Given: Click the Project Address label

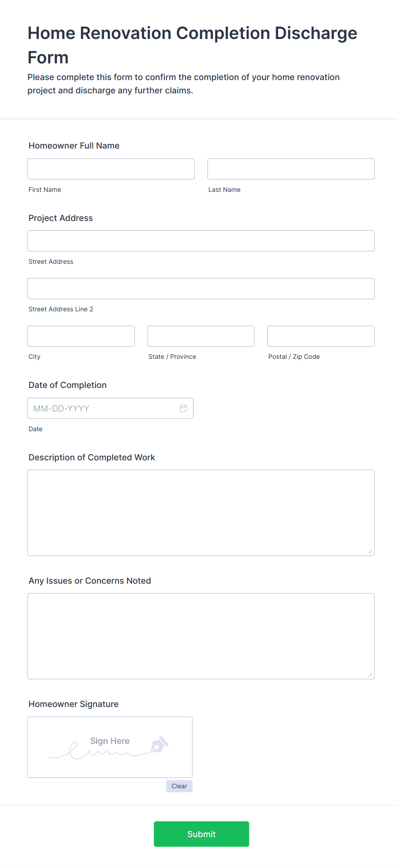Looking at the screenshot, I should point(61,218).
